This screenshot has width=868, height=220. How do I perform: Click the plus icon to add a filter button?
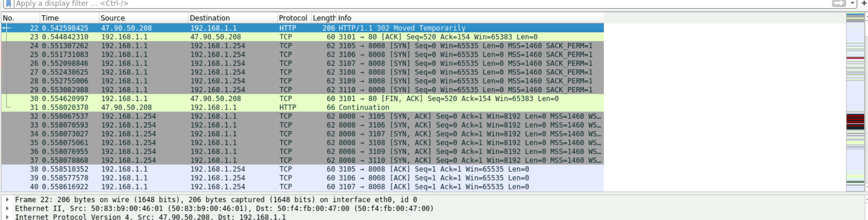[864, 3]
